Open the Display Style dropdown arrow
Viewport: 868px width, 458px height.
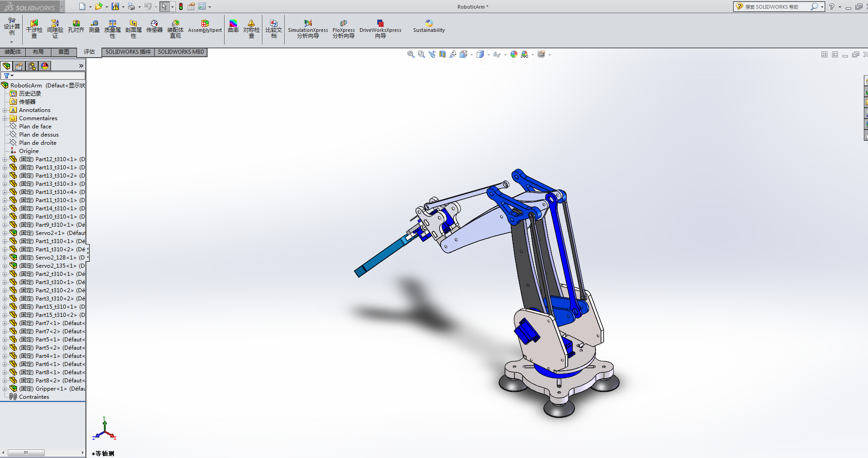(488, 55)
